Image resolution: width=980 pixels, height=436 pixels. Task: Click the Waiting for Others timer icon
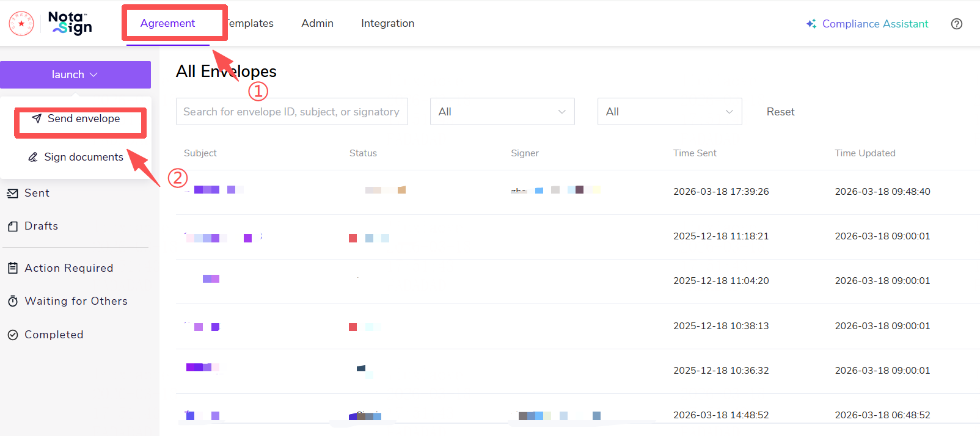(12, 301)
